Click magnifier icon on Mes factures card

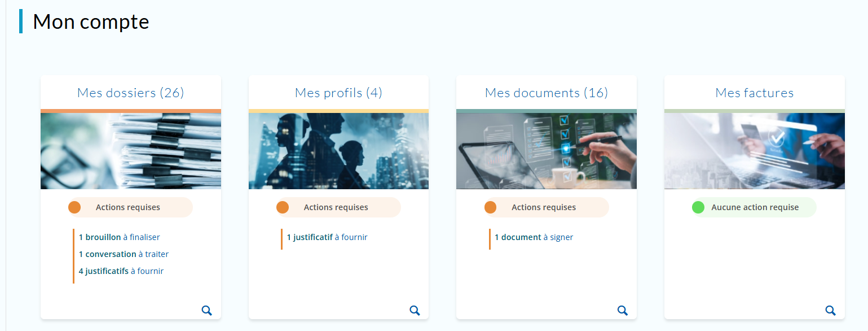tap(830, 310)
